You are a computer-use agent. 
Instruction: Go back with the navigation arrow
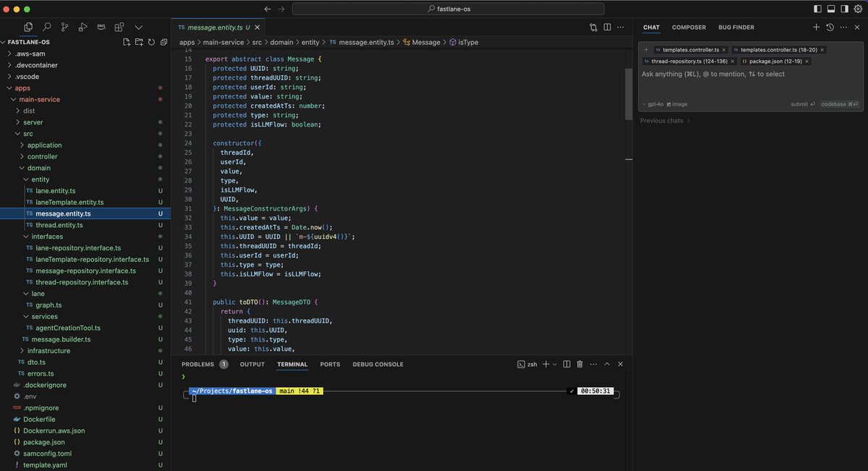click(268, 9)
